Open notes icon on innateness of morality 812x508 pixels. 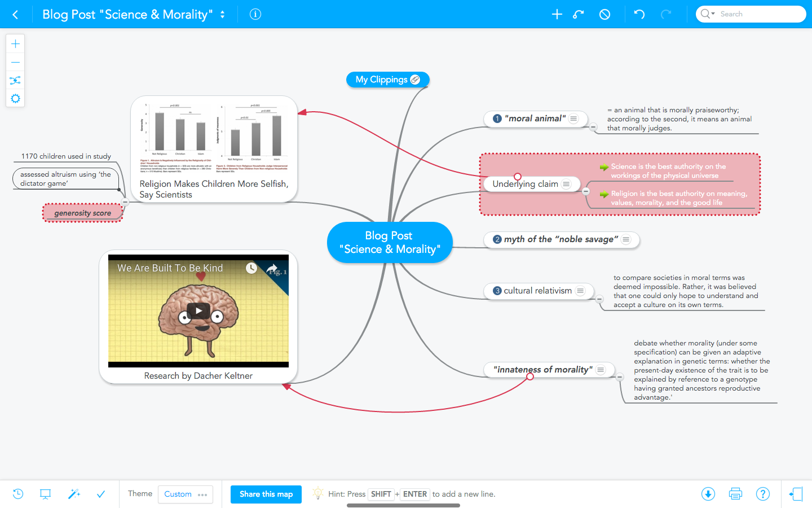click(601, 370)
